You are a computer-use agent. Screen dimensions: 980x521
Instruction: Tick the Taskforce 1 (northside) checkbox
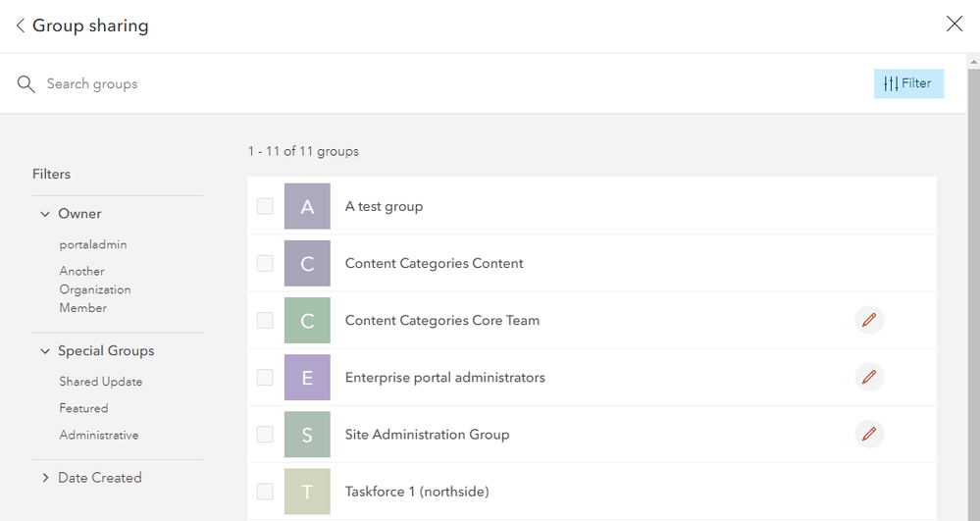coord(265,491)
